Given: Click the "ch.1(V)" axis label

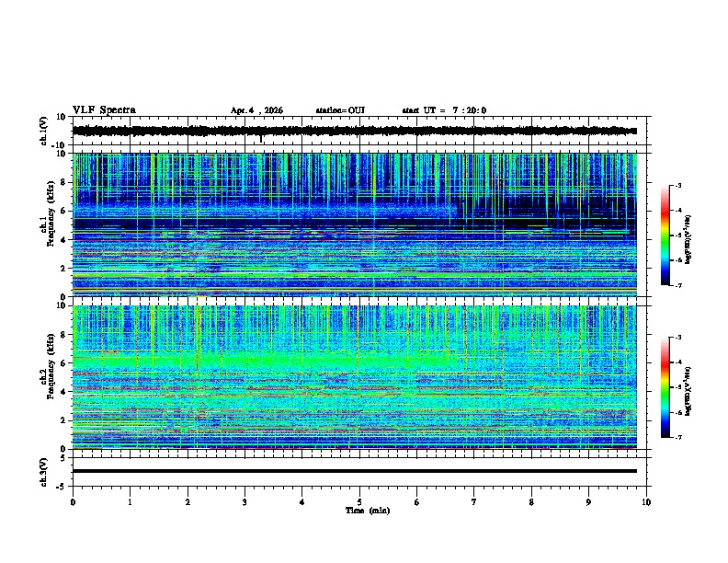Looking at the screenshot, I should point(44,131).
